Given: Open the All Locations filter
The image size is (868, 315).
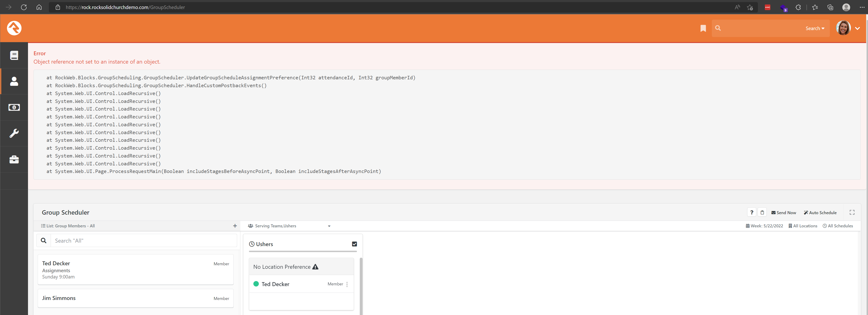Looking at the screenshot, I should tap(803, 226).
